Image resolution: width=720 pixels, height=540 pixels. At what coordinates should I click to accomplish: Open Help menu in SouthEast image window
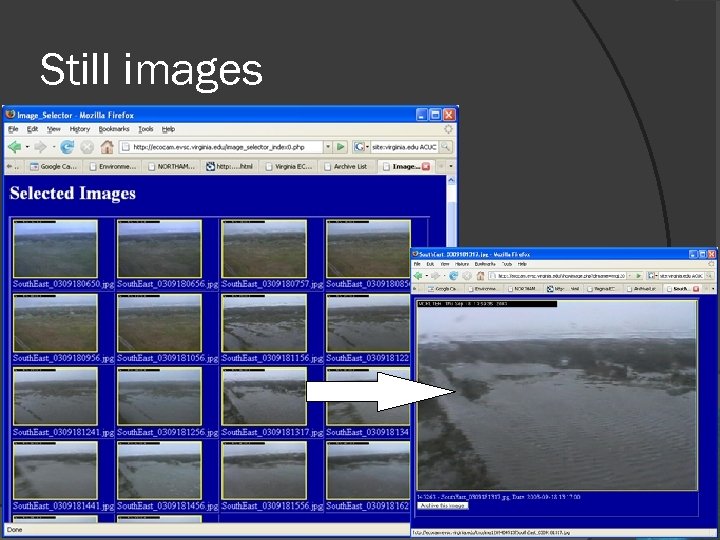click(x=522, y=264)
